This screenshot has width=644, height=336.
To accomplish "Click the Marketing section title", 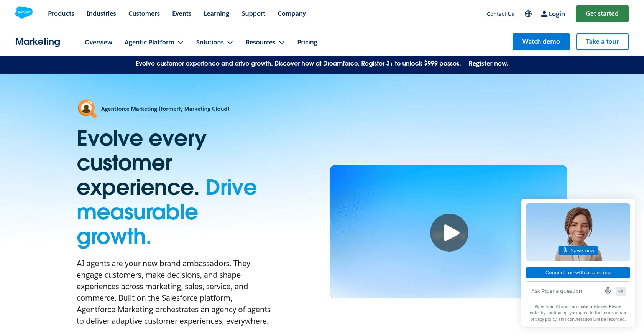I will 38,42.
